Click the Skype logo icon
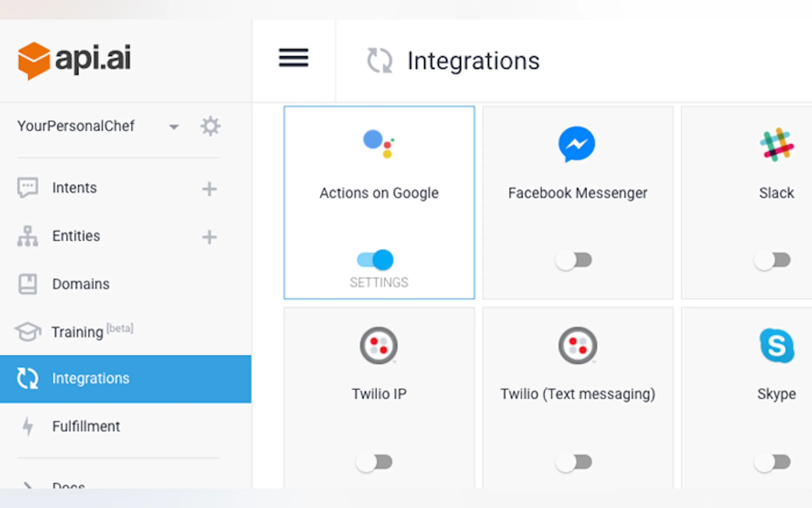Image resolution: width=812 pixels, height=508 pixels. (x=777, y=345)
